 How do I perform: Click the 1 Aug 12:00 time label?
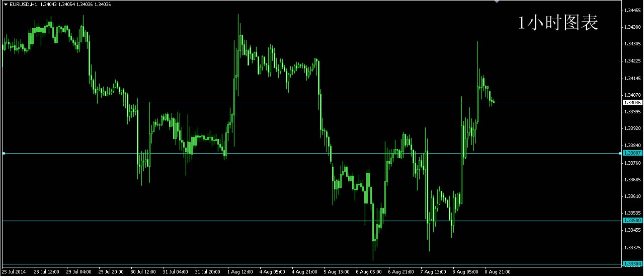click(239, 272)
